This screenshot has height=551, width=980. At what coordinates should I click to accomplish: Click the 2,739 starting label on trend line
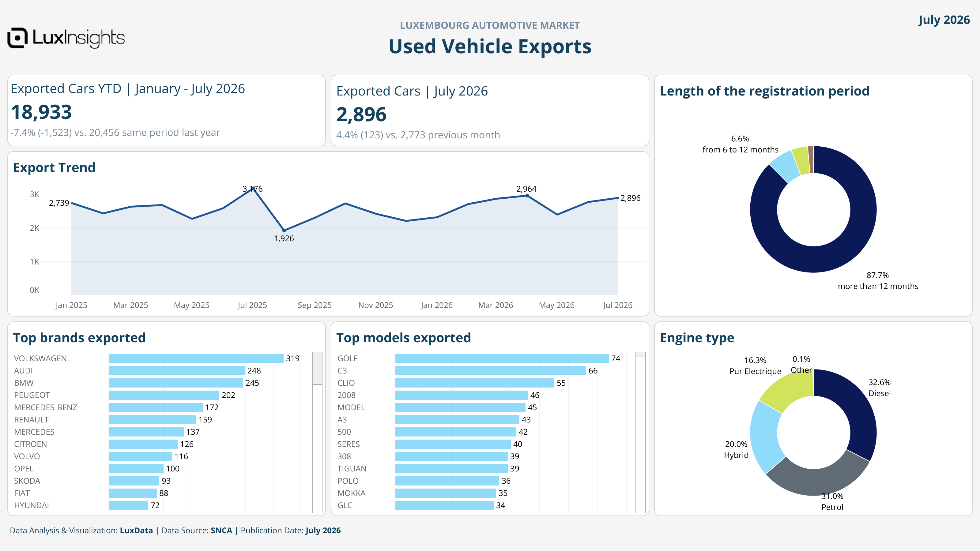tap(59, 203)
